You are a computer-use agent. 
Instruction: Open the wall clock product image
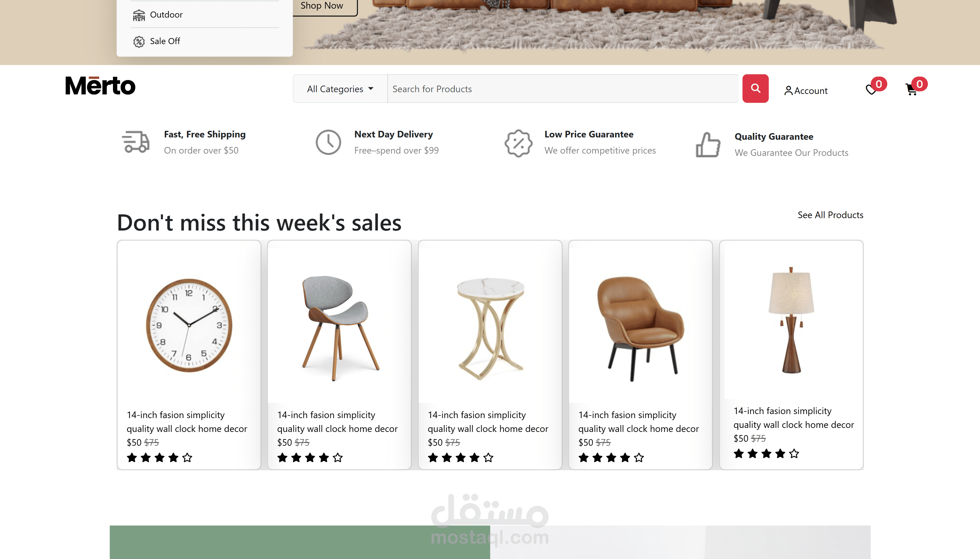point(189,325)
